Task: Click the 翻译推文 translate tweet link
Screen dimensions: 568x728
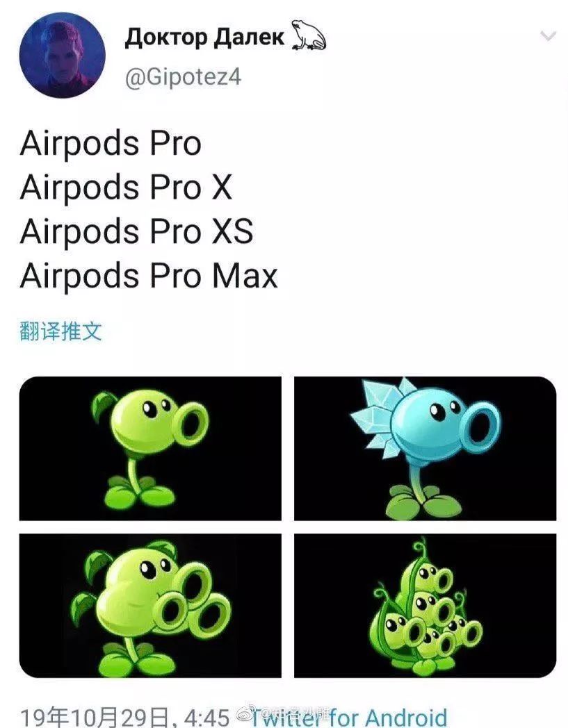Action: coord(60,331)
